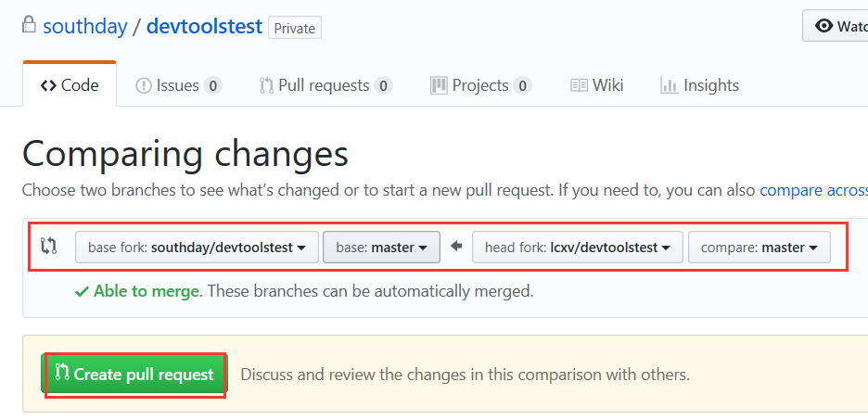Viewport: 868px width, 420px height.
Task: Click the Projects count badge
Action: point(522,86)
